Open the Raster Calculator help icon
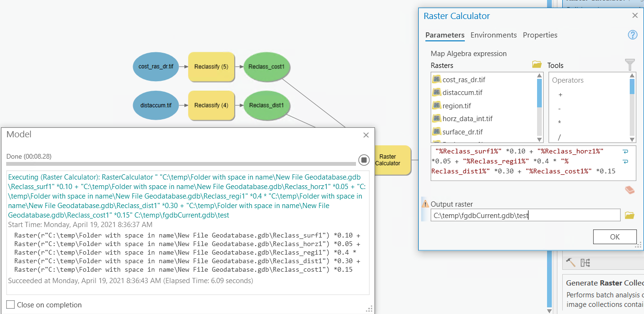The width and height of the screenshot is (644, 314). pos(632,35)
